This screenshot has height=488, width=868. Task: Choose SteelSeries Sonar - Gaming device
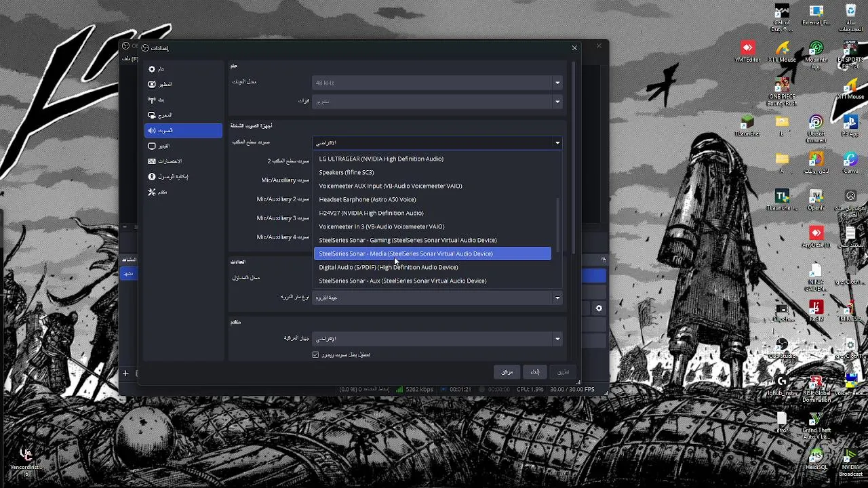[x=433, y=240]
